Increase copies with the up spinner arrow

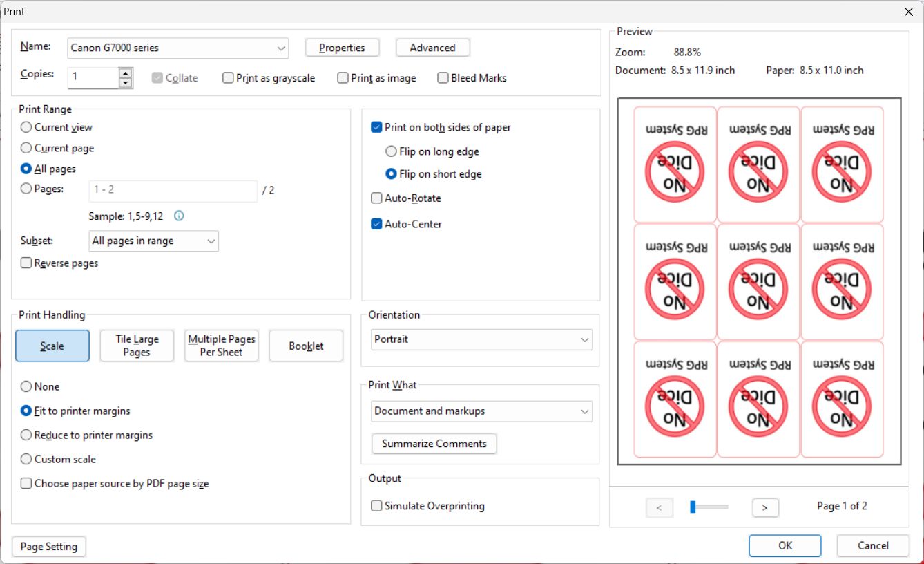click(125, 73)
